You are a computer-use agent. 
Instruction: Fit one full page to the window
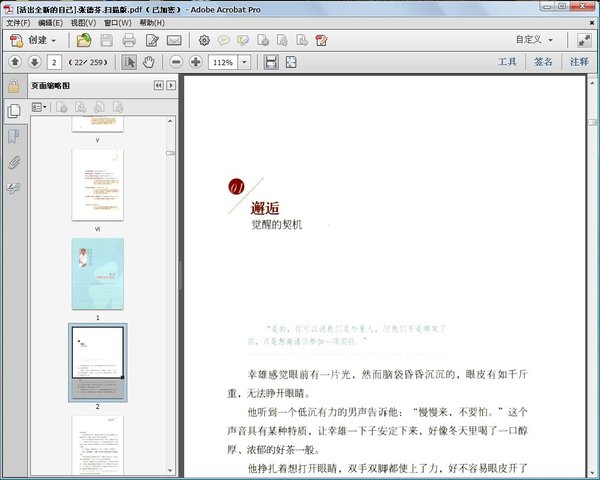click(291, 62)
